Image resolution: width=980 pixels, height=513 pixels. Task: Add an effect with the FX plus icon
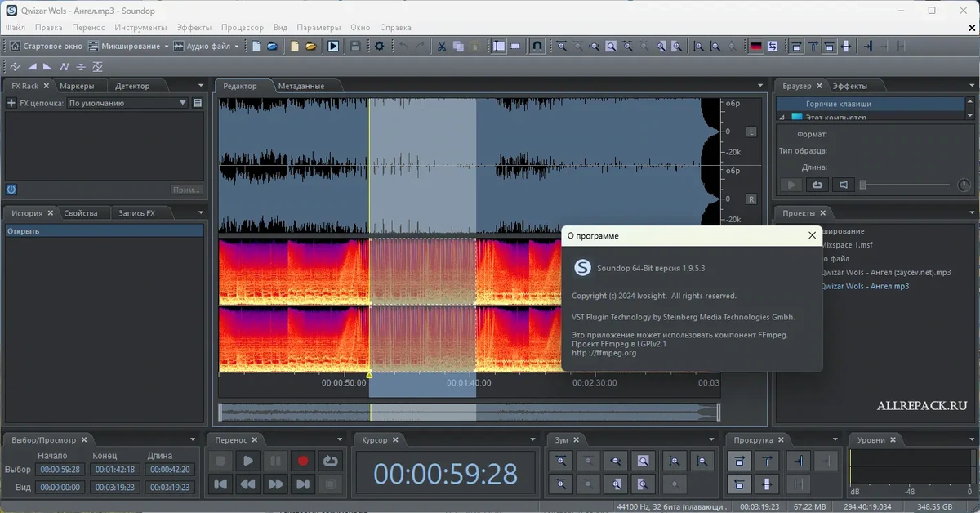coord(11,103)
